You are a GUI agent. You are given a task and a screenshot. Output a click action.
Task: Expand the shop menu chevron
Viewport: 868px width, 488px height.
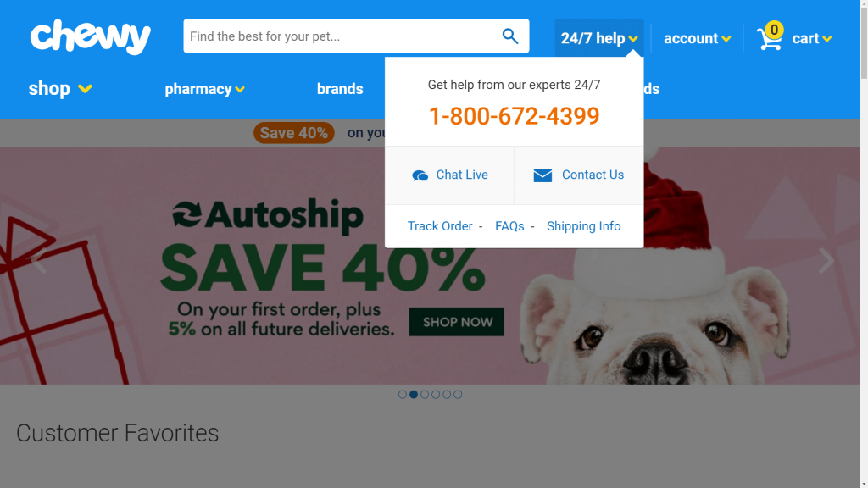pyautogui.click(x=85, y=88)
